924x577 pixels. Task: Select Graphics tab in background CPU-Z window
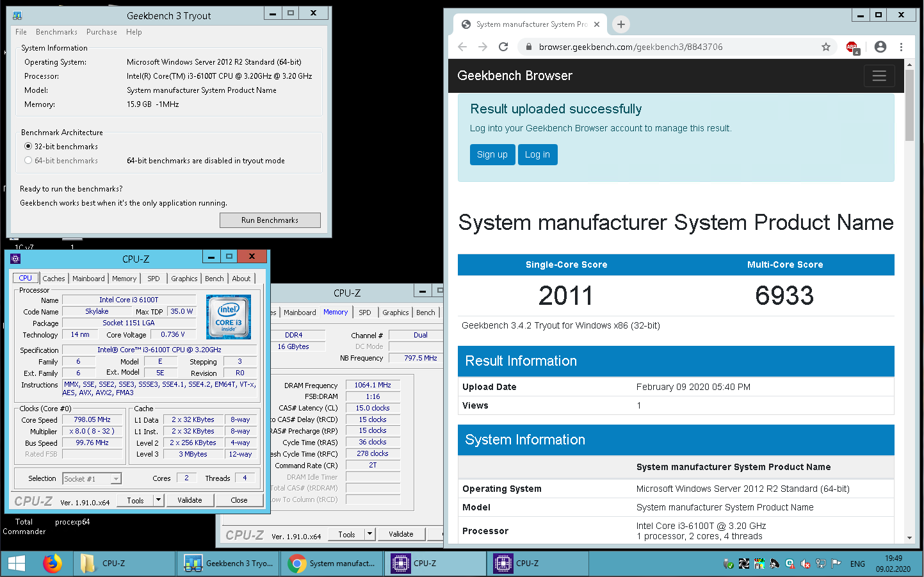tap(396, 313)
